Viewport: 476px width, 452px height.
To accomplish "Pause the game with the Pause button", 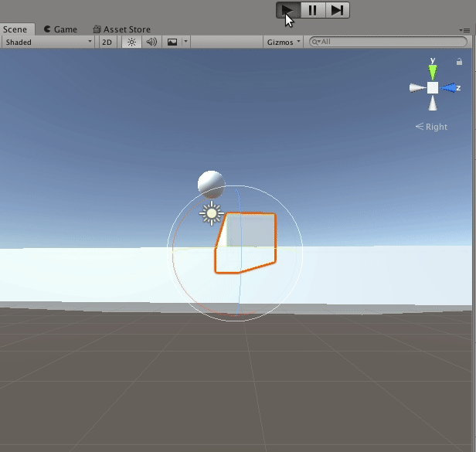I will [313, 10].
